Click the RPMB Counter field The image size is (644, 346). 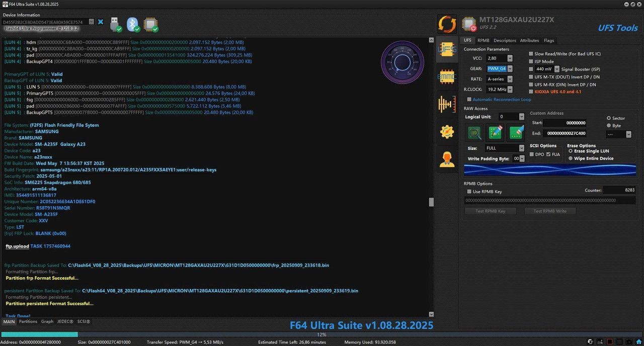coord(619,190)
